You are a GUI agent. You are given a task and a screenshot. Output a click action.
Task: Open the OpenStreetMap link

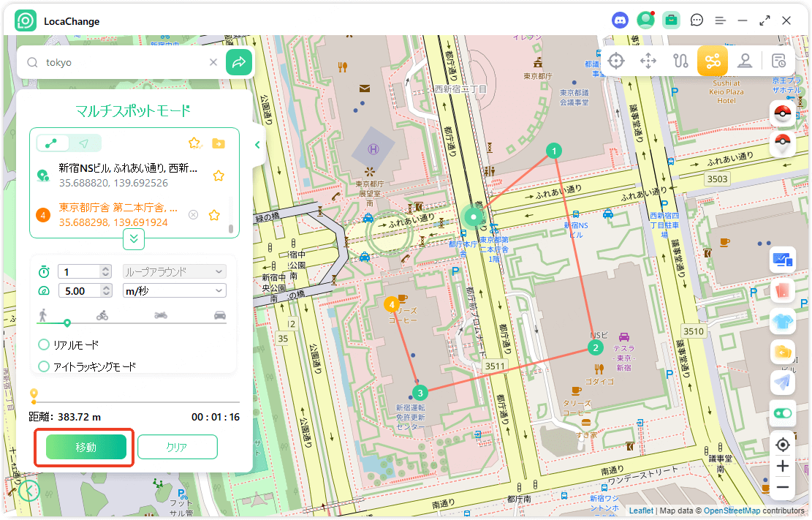[732, 510]
